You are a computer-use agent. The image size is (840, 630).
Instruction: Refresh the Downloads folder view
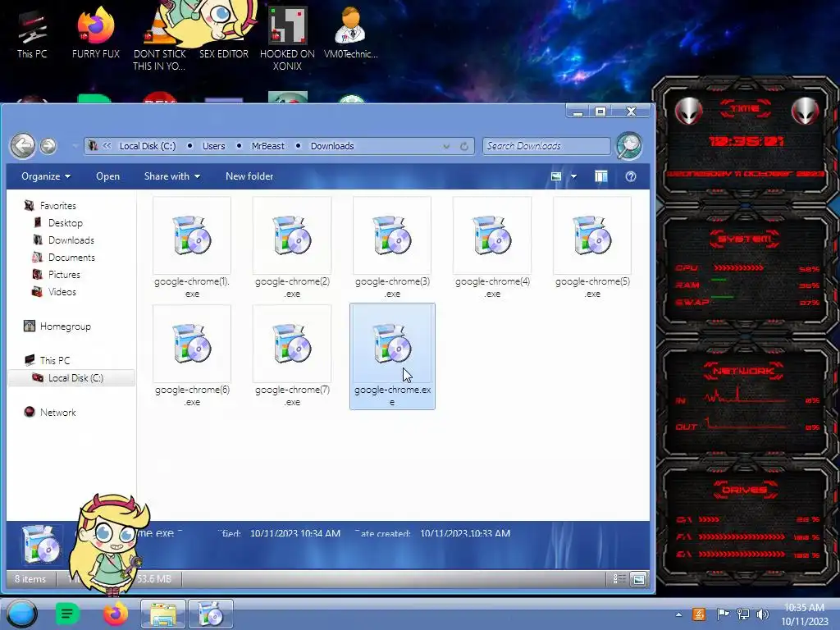(464, 146)
